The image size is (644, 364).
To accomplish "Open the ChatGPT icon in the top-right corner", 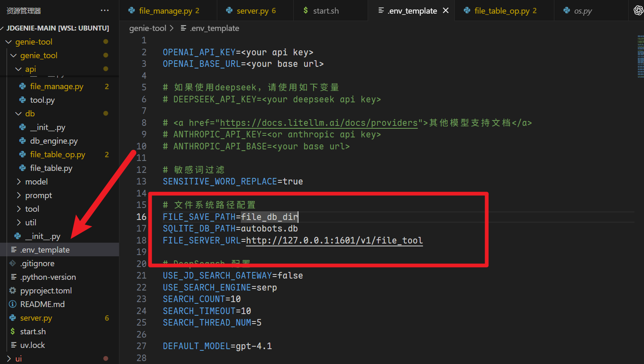I will click(638, 10).
